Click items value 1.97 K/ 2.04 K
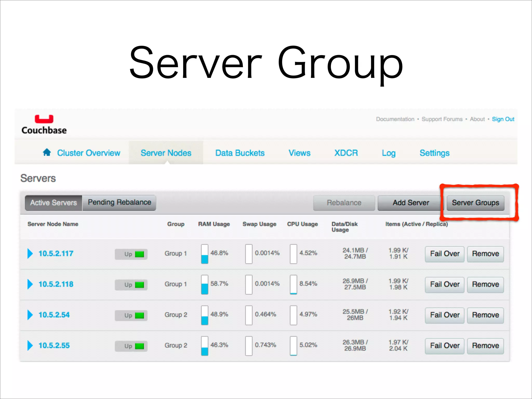This screenshot has height=399, width=532. tap(398, 345)
